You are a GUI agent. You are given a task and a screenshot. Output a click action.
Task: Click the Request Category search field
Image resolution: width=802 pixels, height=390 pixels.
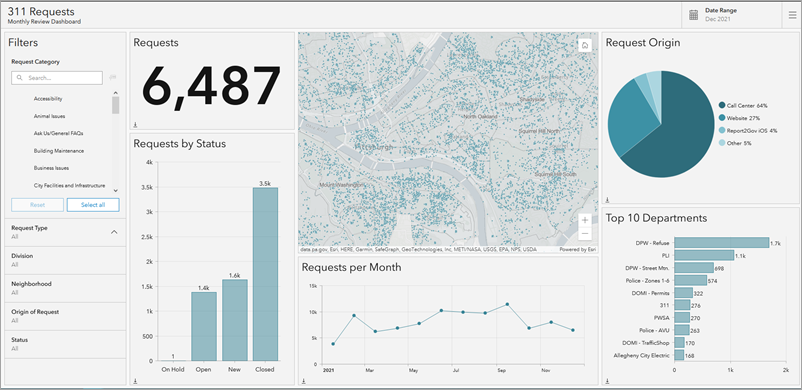pos(57,78)
